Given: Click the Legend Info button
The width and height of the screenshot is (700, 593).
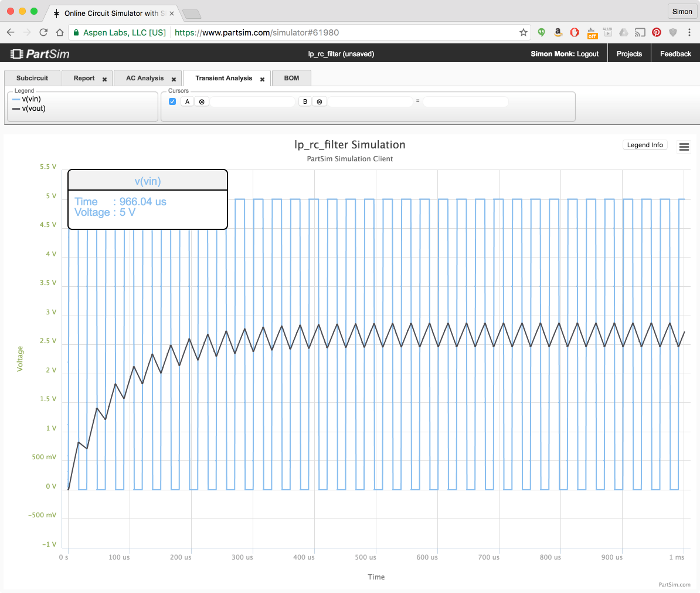Looking at the screenshot, I should coord(644,145).
